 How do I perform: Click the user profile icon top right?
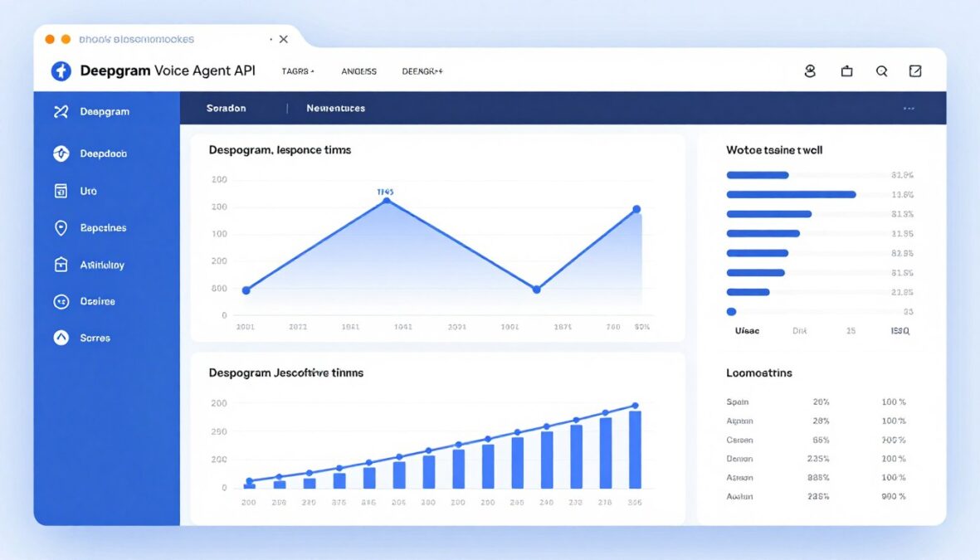pos(810,71)
